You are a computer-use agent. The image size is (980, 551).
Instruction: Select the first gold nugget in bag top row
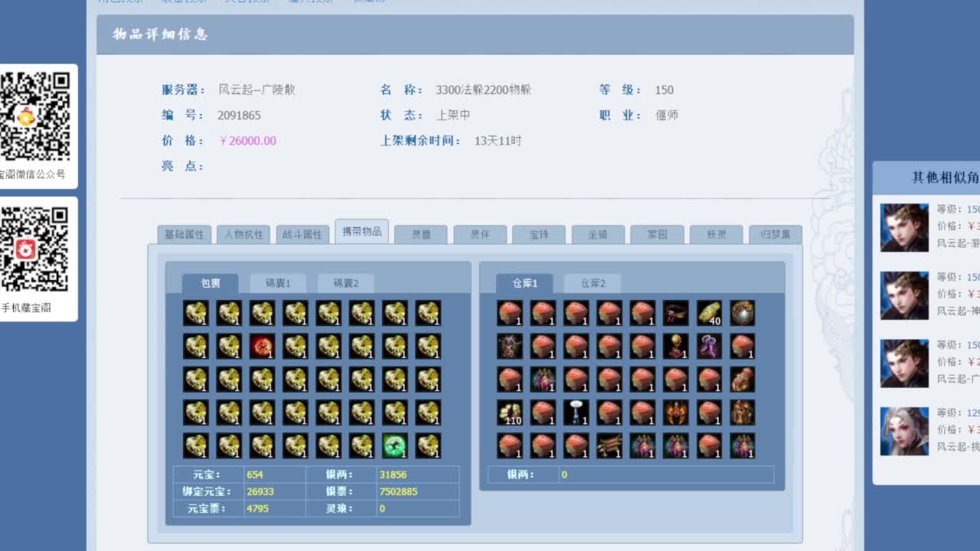(x=196, y=313)
